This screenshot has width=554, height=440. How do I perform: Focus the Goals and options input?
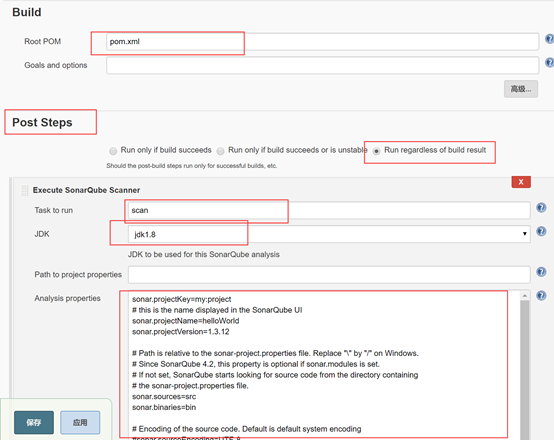pos(322,65)
